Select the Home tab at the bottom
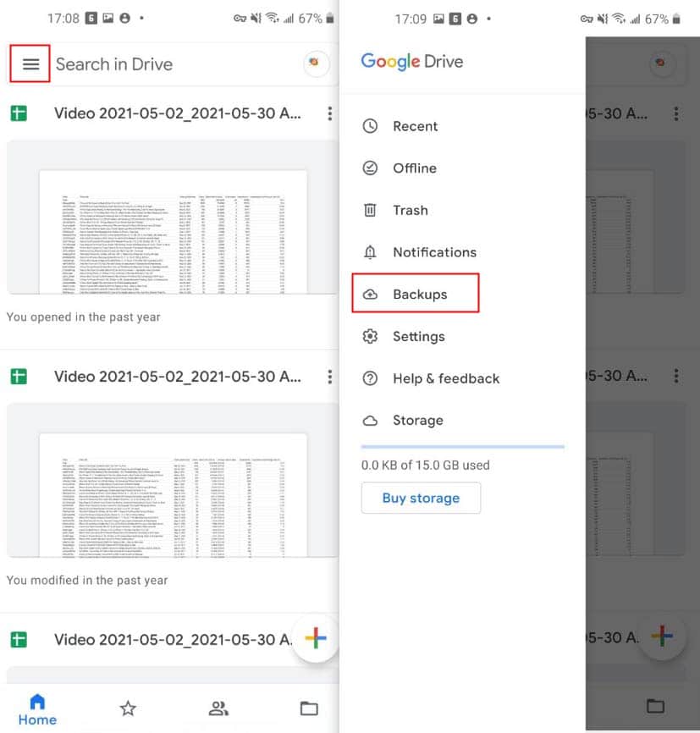This screenshot has height=733, width=700. pos(37,708)
